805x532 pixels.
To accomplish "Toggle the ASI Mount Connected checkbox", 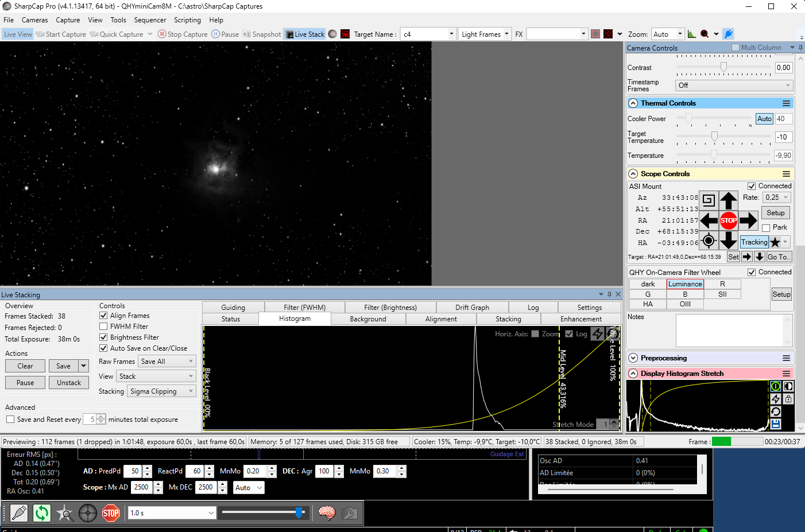I will tap(752, 186).
